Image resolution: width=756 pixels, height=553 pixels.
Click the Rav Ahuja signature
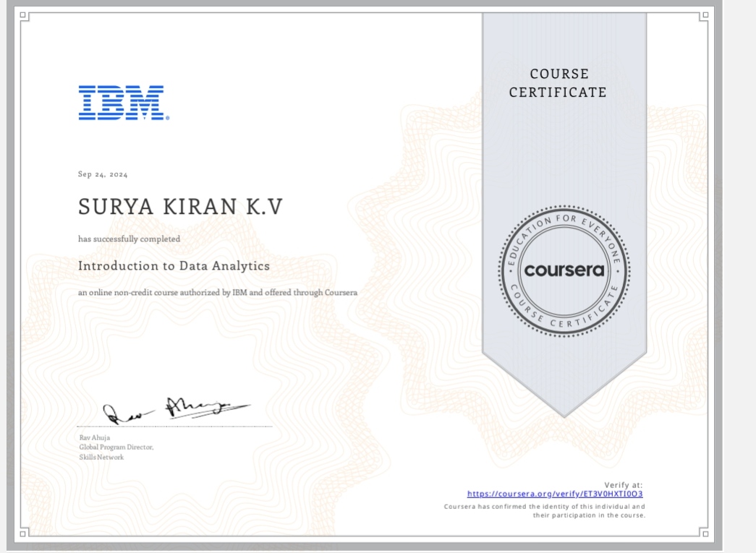coord(177,410)
